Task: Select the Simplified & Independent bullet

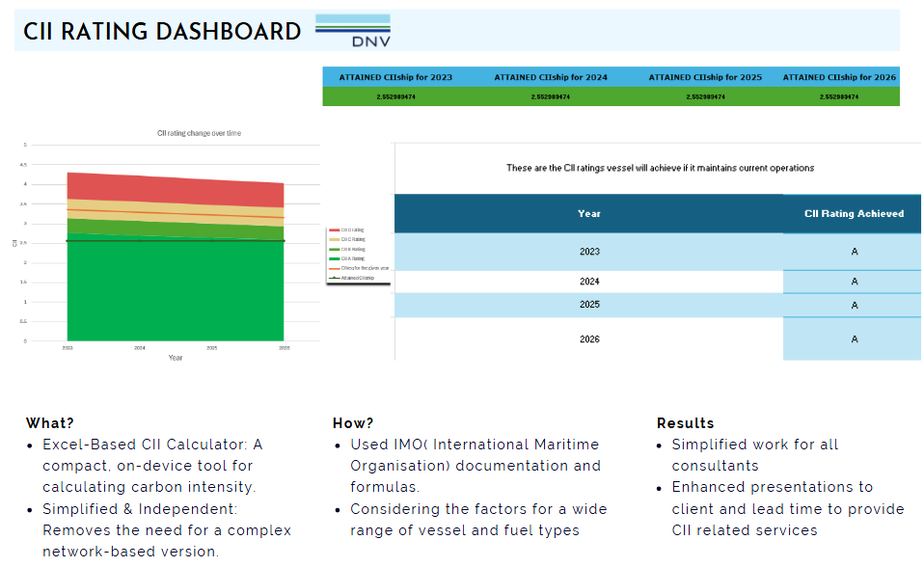Action: (159, 530)
